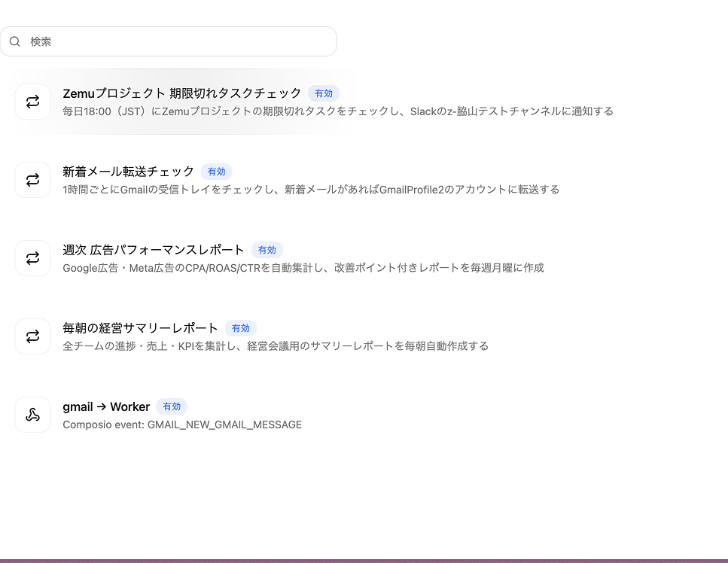The width and height of the screenshot is (728, 563).
Task: Open 新着メール転送チェック automation
Action: [x=128, y=172]
